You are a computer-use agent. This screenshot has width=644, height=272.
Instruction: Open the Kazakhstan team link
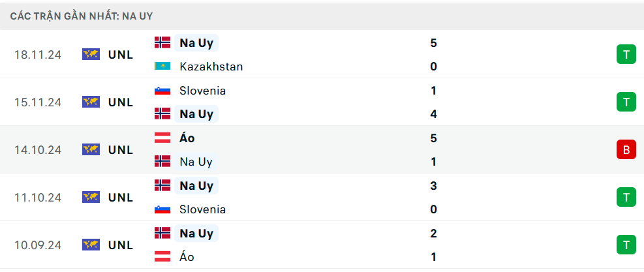pos(211,67)
